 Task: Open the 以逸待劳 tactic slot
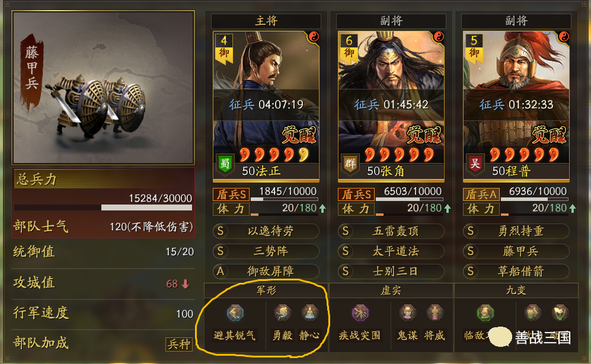[x=266, y=231]
